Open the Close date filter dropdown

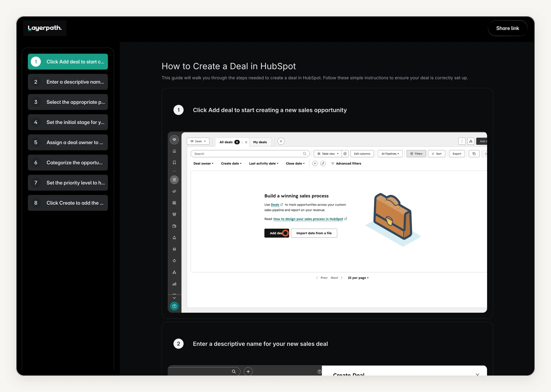pyautogui.click(x=295, y=163)
